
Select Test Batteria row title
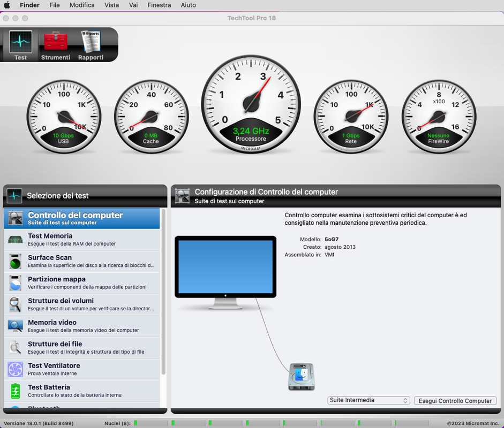(49, 387)
